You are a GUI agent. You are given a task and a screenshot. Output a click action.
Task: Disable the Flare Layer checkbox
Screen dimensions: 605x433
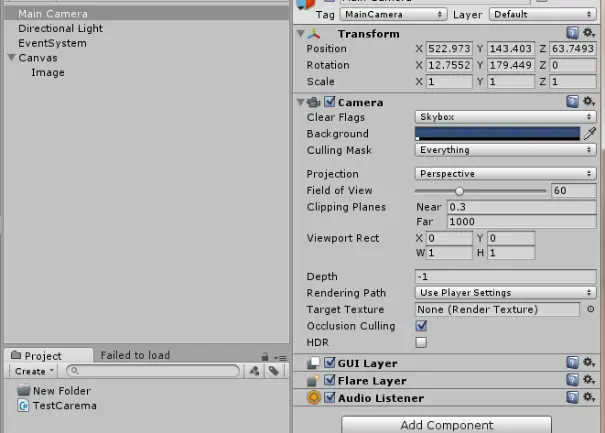(330, 380)
